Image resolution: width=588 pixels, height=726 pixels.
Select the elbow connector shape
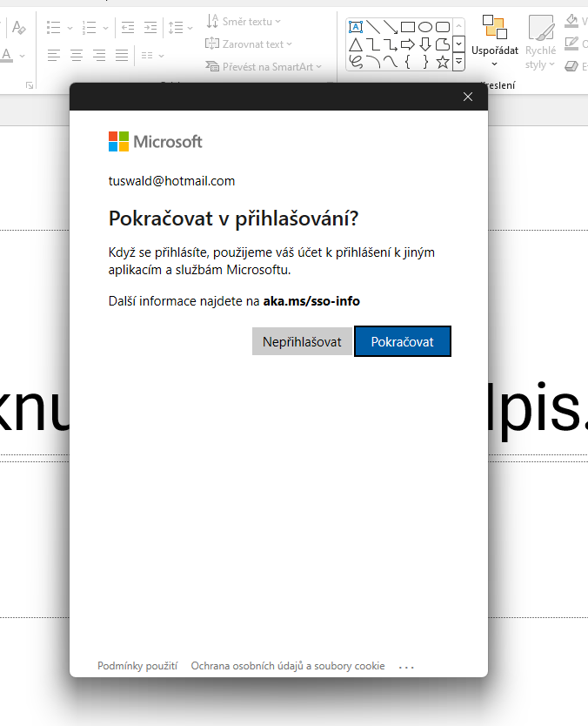click(x=373, y=44)
